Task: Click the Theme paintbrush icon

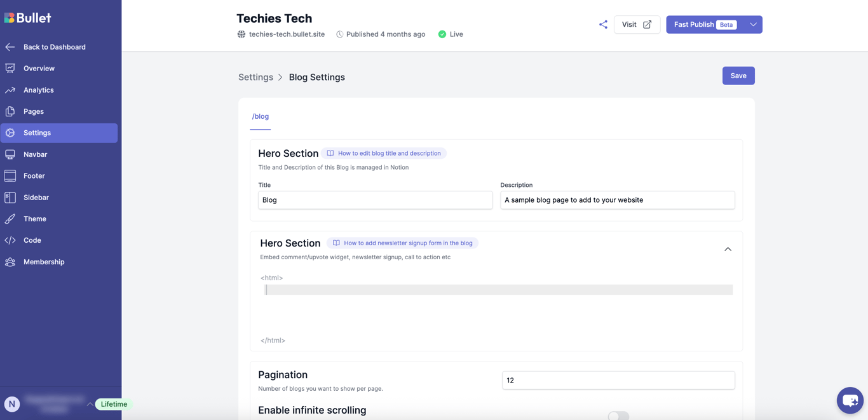Action: [x=10, y=219]
